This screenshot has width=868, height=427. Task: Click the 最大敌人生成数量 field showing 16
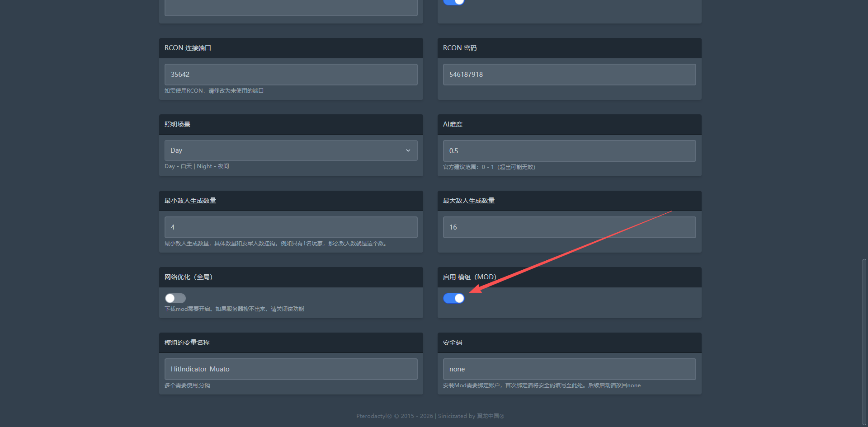click(x=569, y=227)
